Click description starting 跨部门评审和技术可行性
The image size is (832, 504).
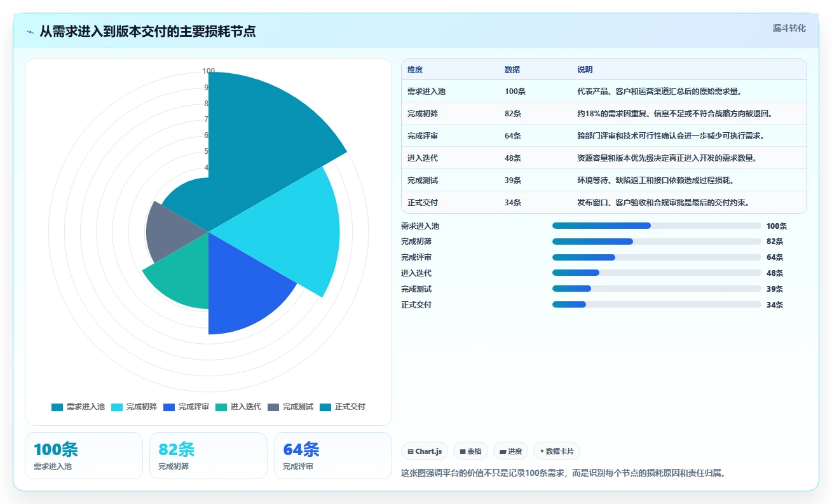tap(671, 136)
